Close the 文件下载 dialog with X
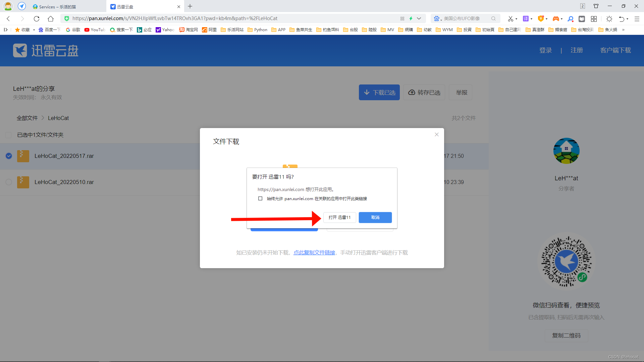644x362 pixels. pyautogui.click(x=436, y=135)
